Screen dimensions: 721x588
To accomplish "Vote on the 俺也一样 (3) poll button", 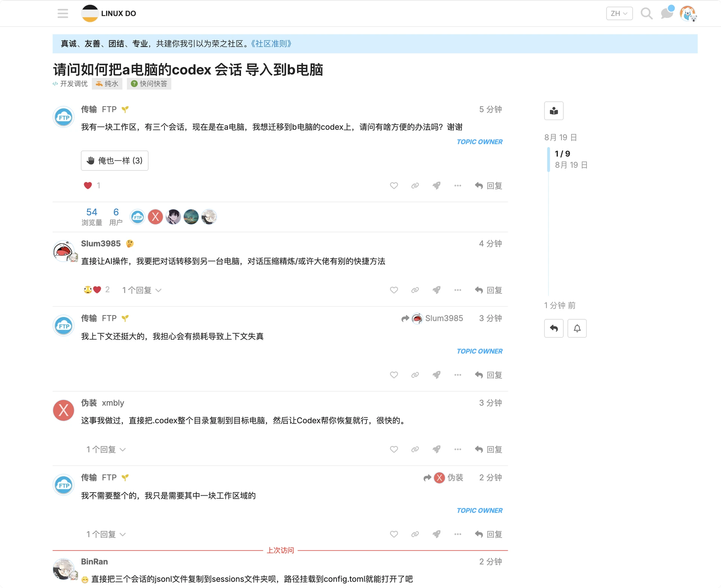I will click(x=115, y=161).
